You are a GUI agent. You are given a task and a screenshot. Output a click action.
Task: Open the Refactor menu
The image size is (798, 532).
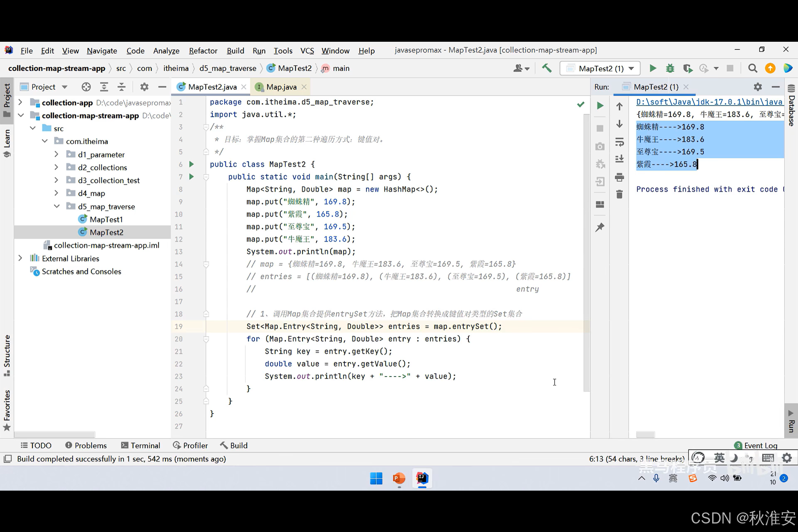click(203, 51)
